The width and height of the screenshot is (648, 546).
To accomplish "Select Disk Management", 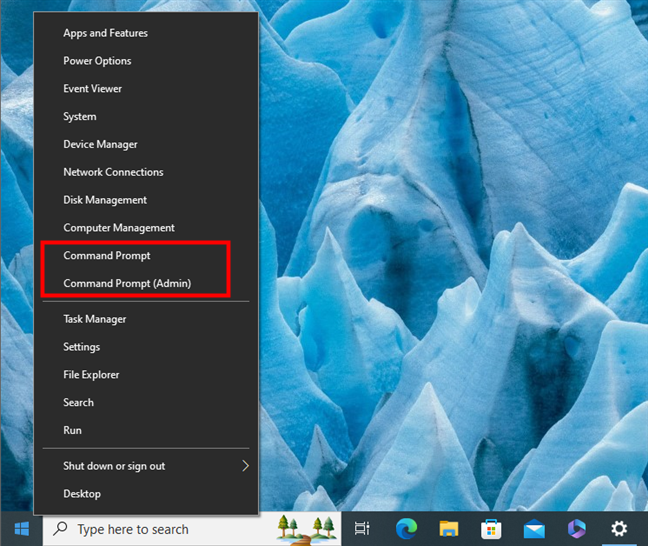I will click(146, 200).
